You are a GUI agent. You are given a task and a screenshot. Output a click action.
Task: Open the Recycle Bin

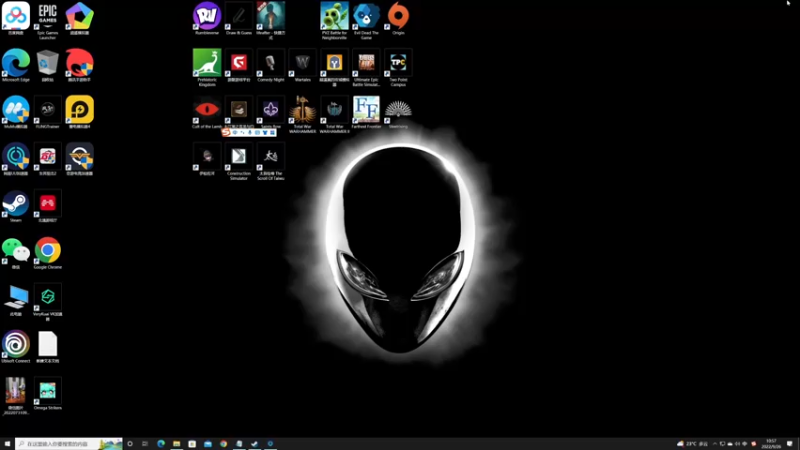pyautogui.click(x=47, y=65)
